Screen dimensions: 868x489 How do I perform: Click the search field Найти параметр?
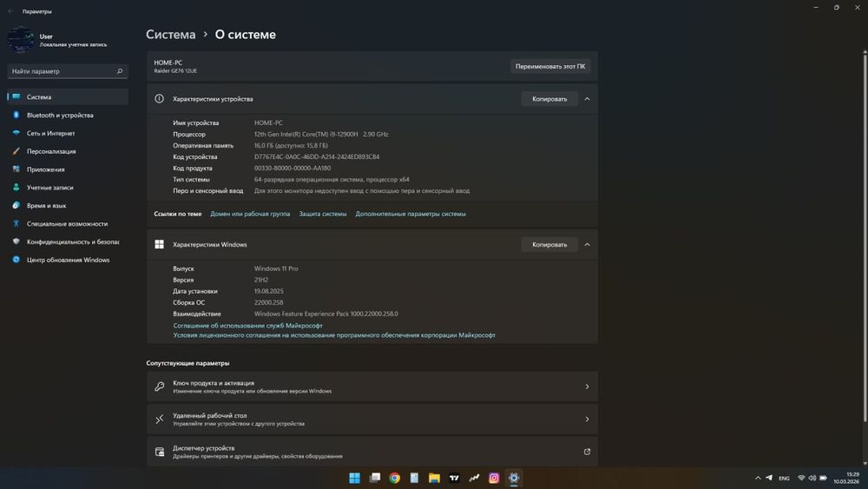[x=68, y=71]
